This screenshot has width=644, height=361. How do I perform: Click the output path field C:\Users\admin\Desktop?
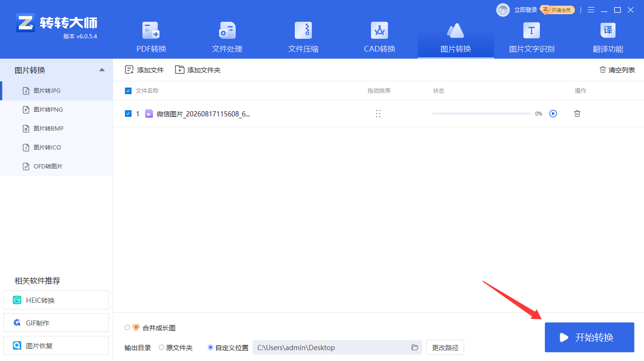(337, 348)
